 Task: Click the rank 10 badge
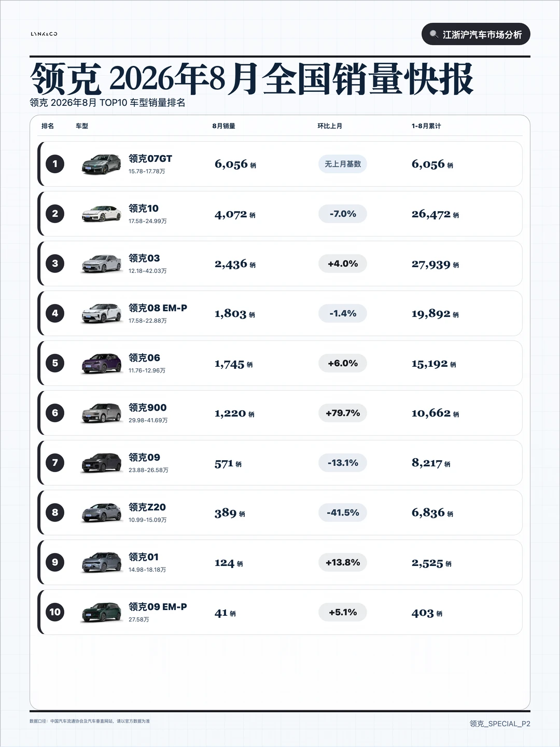55,612
